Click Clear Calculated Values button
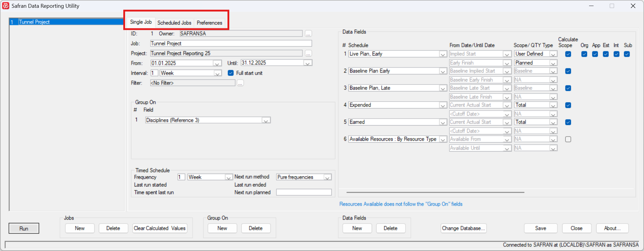The image size is (644, 251). coord(160,228)
